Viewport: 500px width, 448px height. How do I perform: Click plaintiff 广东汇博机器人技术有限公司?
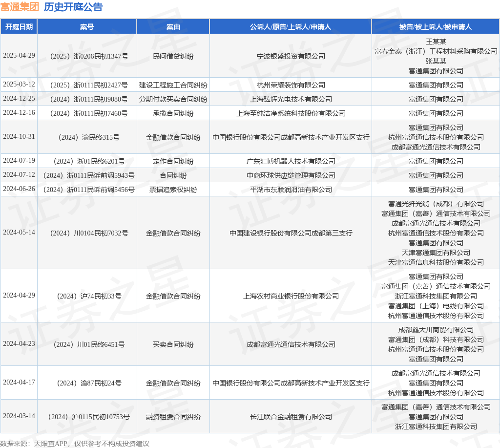pos(291,161)
